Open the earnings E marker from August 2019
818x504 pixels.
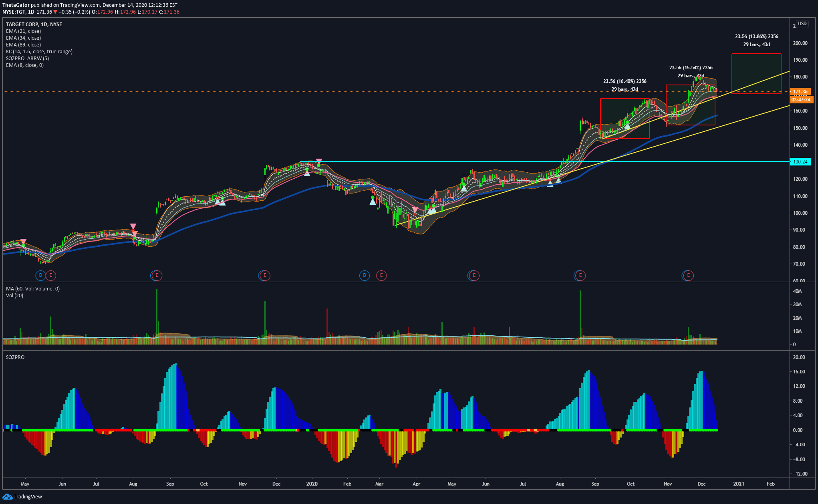click(x=157, y=275)
